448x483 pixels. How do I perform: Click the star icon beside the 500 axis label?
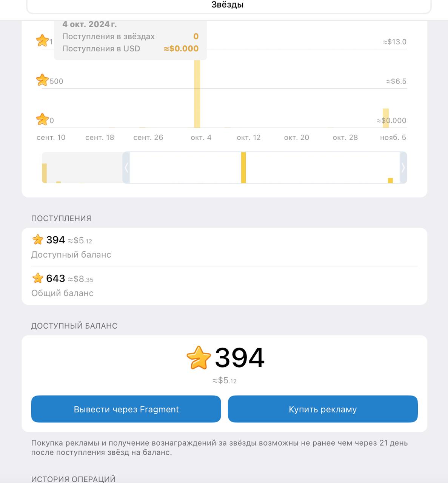pyautogui.click(x=42, y=80)
